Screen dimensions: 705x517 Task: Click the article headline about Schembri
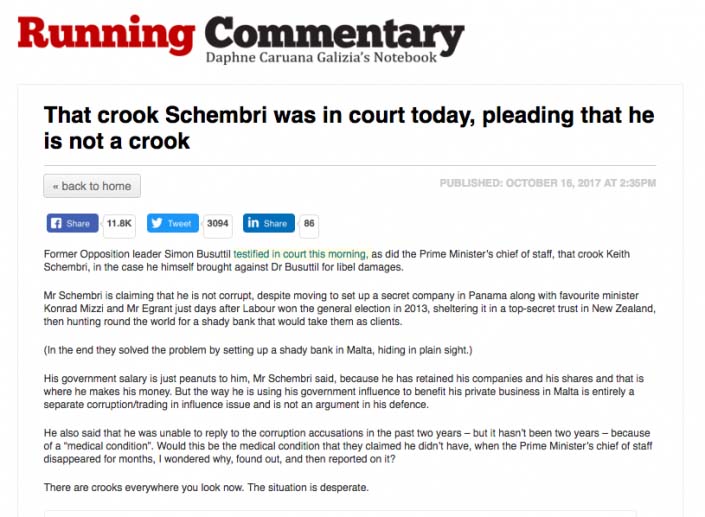coord(349,128)
